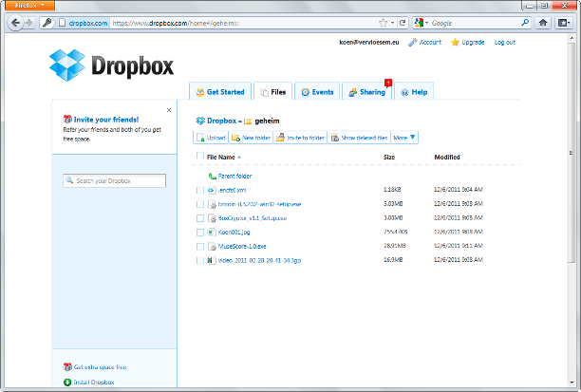Image resolution: width=581 pixels, height=392 pixels.
Task: Check the box for the video .3gp file
Action: (x=200, y=260)
